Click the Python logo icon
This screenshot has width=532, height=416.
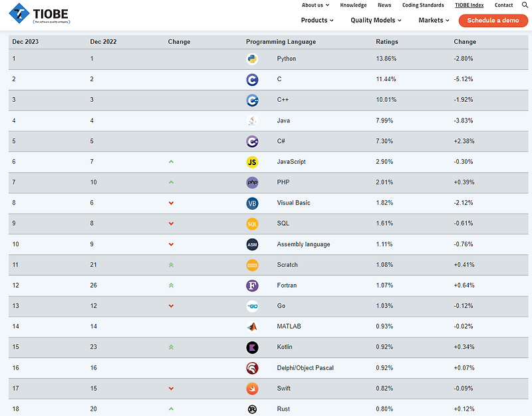(252, 59)
